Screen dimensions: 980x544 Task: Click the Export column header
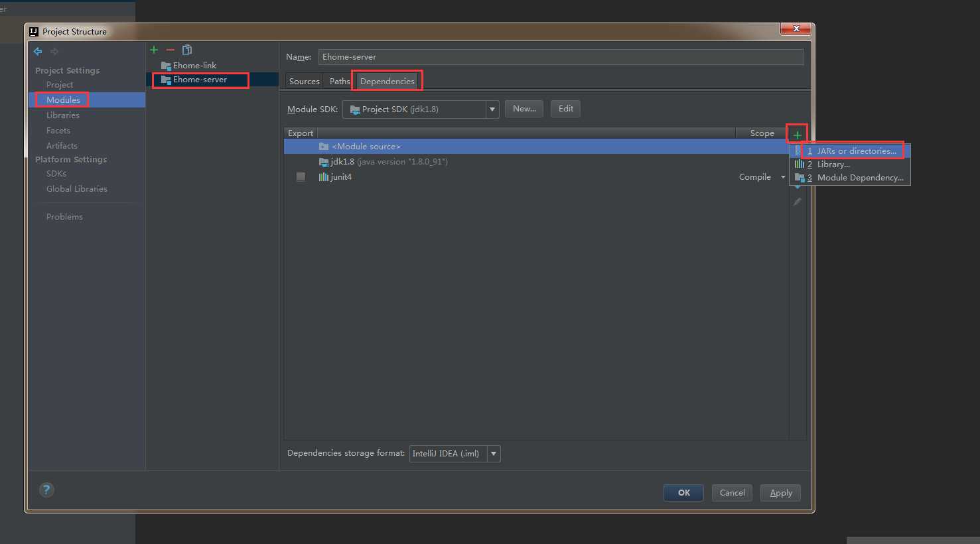(x=301, y=133)
